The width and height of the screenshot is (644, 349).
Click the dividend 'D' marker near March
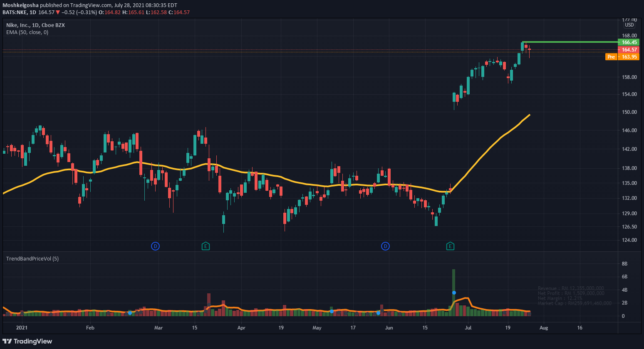[x=155, y=246]
